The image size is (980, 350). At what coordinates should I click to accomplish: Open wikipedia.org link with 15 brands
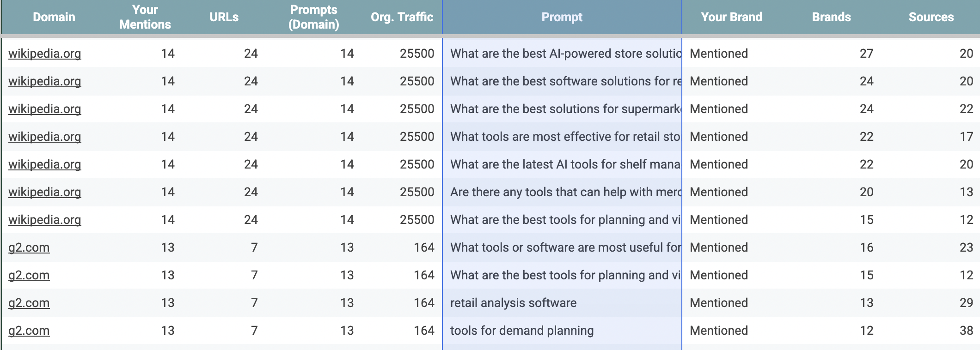click(x=44, y=220)
